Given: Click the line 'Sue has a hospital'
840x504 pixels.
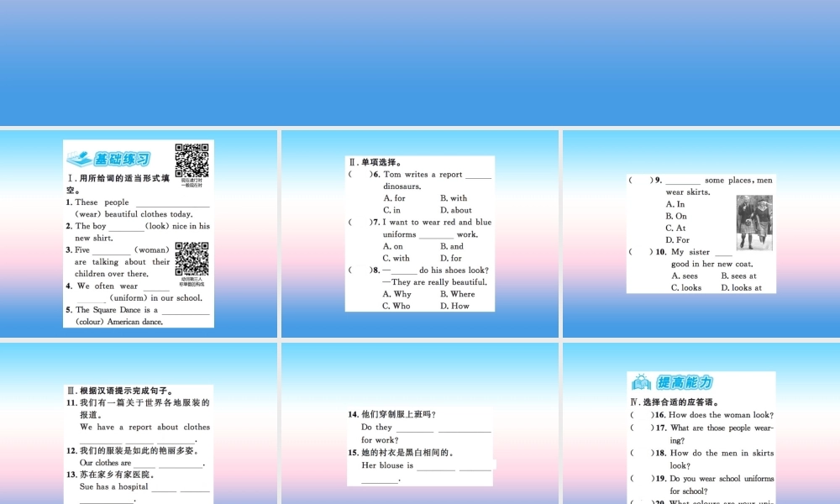Looking at the screenshot, I should click(x=113, y=486).
